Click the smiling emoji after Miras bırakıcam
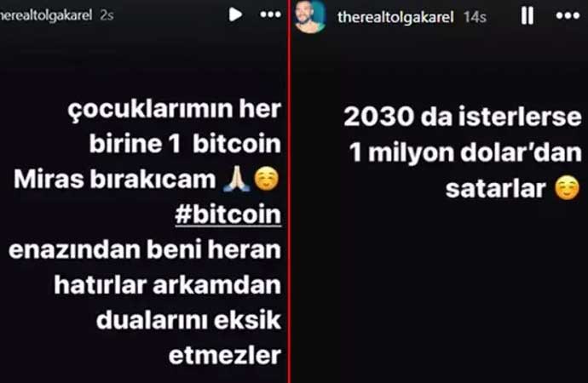588x383 pixels. 267,179
